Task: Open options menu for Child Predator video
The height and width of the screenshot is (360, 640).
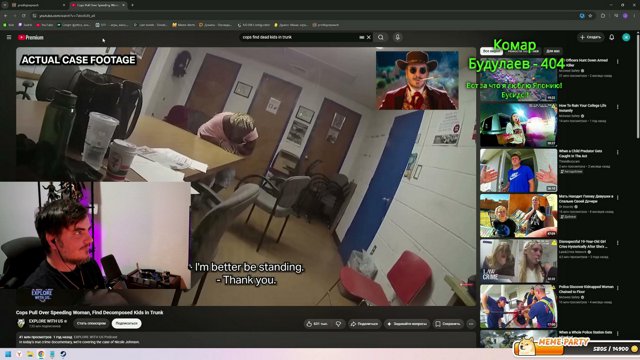Action: (x=618, y=152)
